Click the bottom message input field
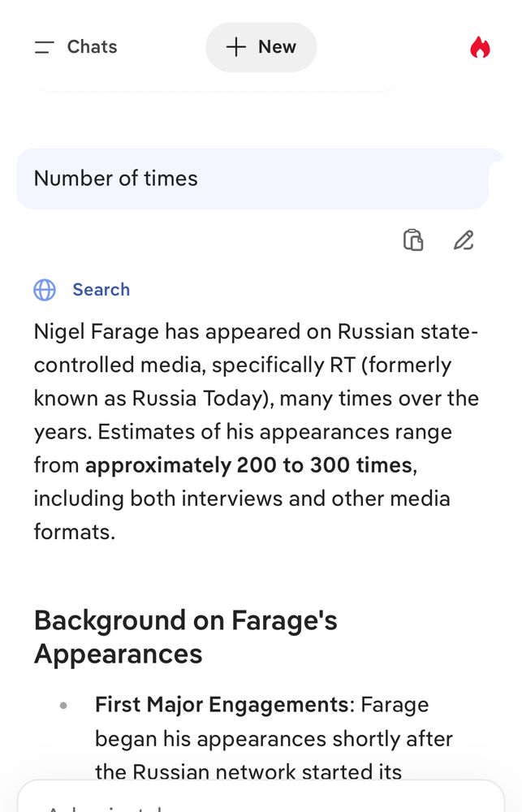522x812 pixels. (260, 800)
